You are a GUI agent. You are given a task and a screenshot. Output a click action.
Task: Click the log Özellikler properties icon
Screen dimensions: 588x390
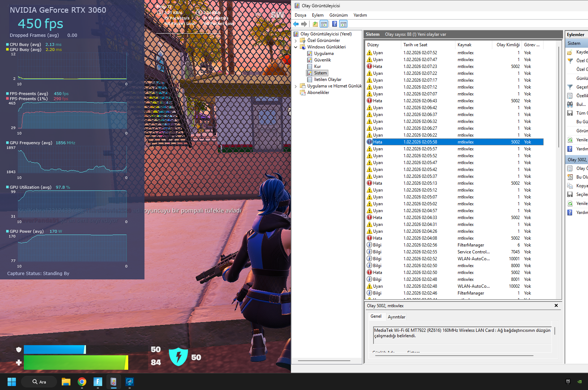(x=570, y=96)
